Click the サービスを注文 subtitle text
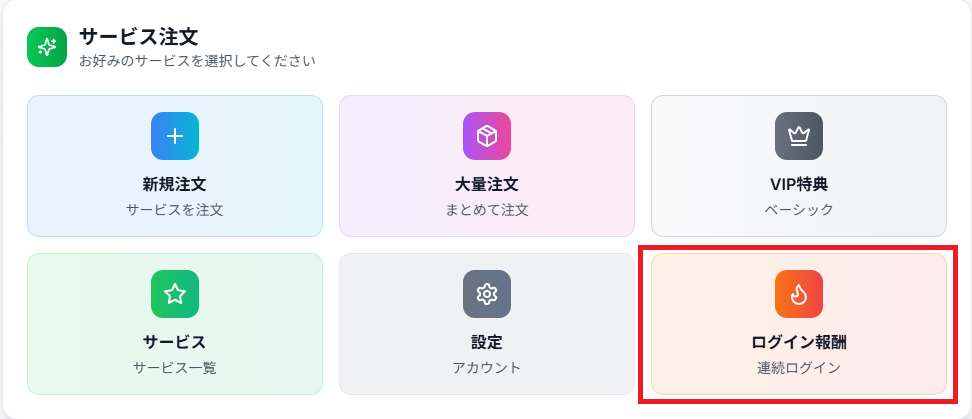 click(175, 210)
